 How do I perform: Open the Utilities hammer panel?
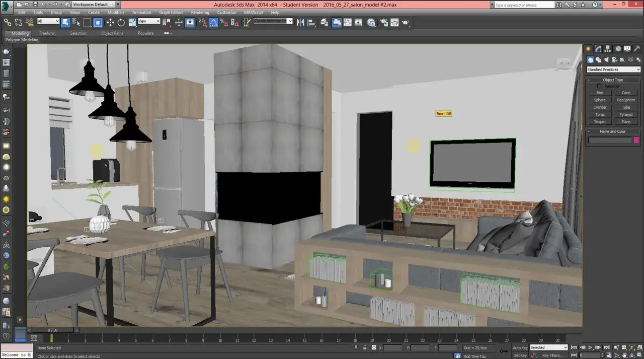pos(637,49)
